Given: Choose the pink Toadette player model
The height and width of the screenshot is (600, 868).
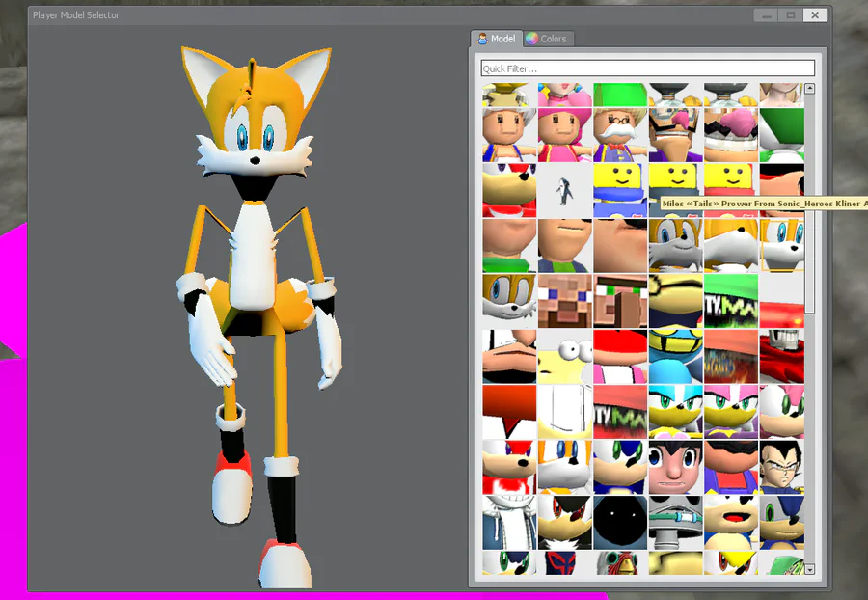Looking at the screenshot, I should point(564,134).
